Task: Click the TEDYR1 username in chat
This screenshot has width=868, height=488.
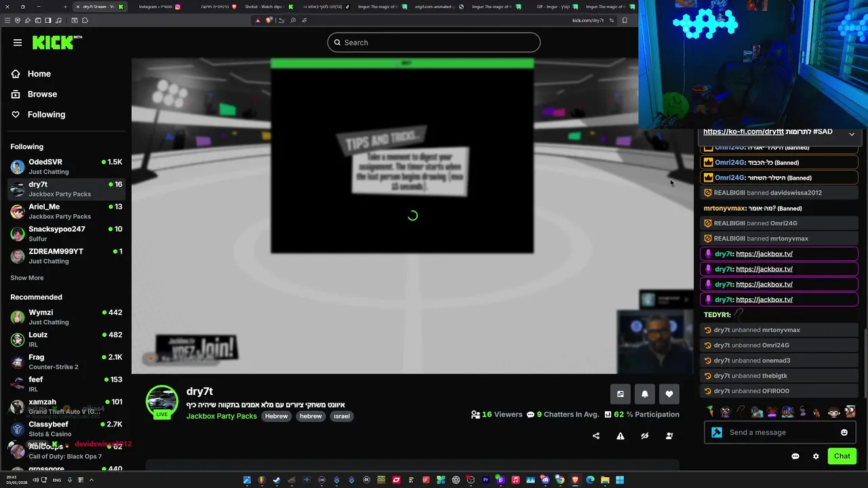Action: point(717,314)
